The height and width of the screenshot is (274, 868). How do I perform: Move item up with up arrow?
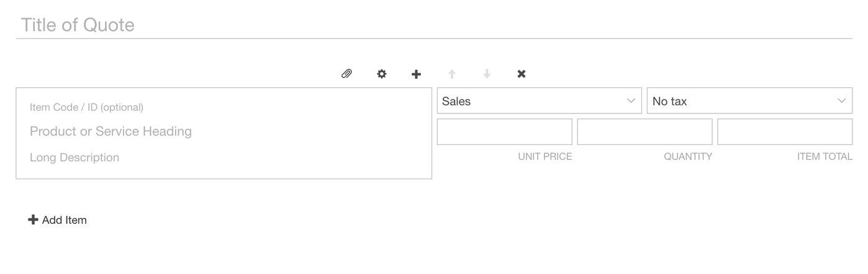(452, 74)
